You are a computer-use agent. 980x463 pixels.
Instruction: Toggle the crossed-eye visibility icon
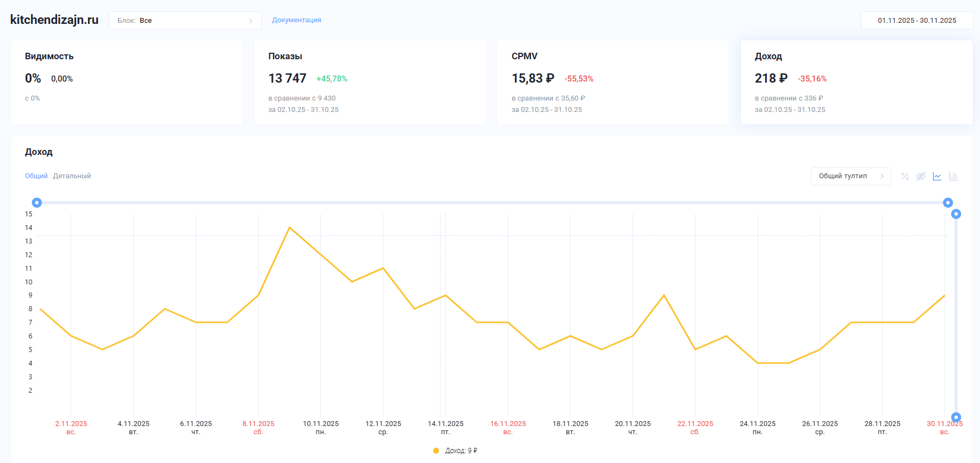[x=921, y=176]
